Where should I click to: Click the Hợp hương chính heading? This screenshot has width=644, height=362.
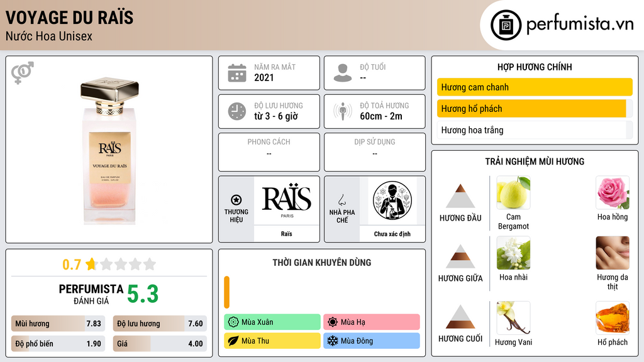(535, 67)
